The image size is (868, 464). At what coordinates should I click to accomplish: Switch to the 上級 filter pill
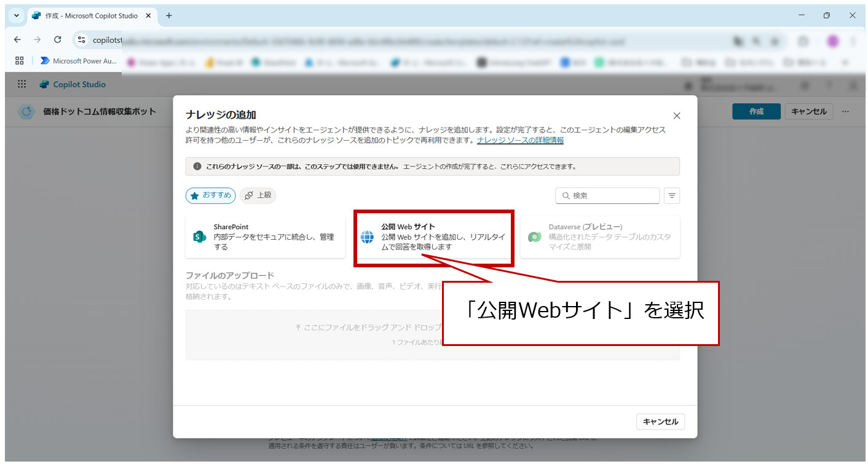click(258, 195)
